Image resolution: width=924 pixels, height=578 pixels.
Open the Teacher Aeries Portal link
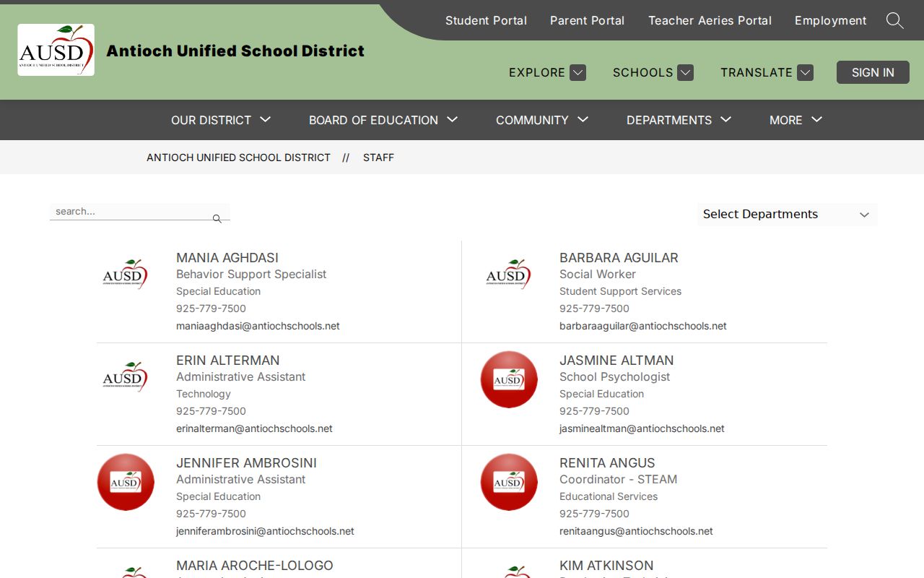point(710,20)
